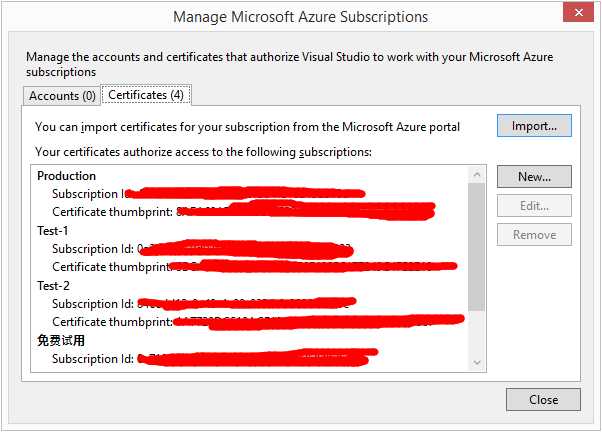Click 'Your certificates authorize access' label
Image resolution: width=602 pixels, height=432 pixels.
coord(203,152)
